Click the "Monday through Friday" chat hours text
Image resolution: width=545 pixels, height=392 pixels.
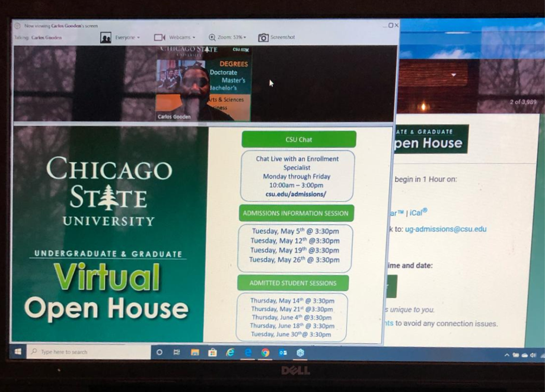pyautogui.click(x=297, y=177)
